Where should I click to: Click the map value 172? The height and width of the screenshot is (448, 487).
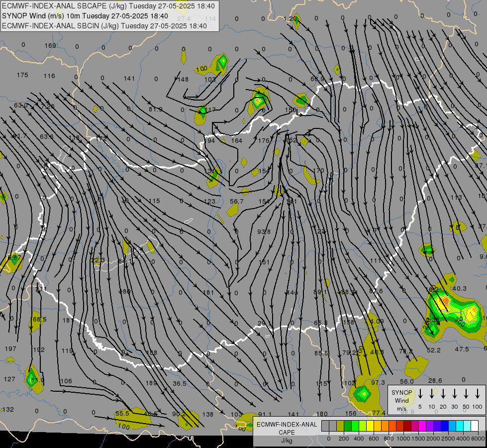coord(101,138)
